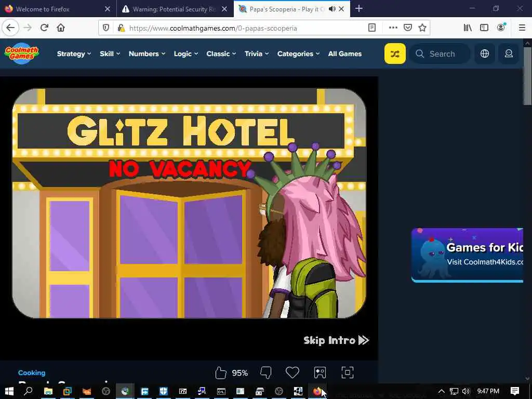532x399 pixels.
Task: Open Firefox from the taskbar
Action: pos(317,391)
